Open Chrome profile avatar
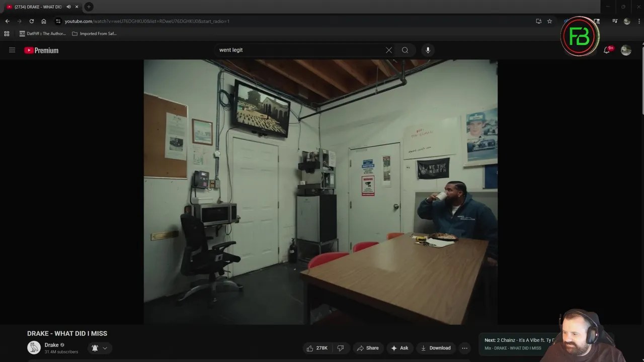Viewport: 644px width, 362px height. tap(627, 21)
